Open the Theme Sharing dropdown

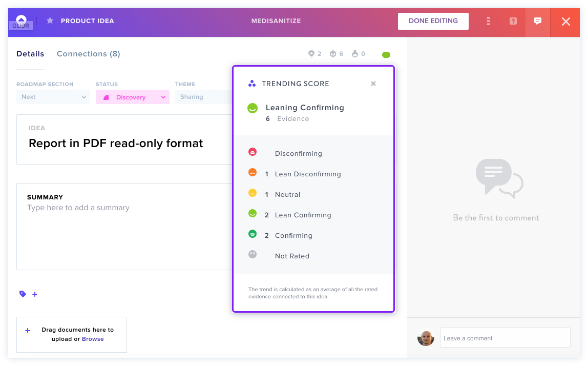point(204,97)
